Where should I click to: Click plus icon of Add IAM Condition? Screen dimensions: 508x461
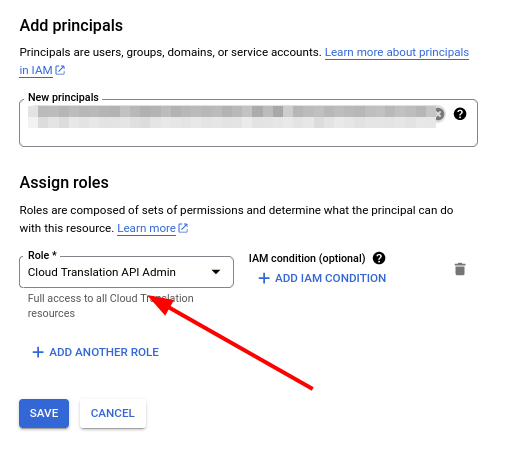pos(264,278)
